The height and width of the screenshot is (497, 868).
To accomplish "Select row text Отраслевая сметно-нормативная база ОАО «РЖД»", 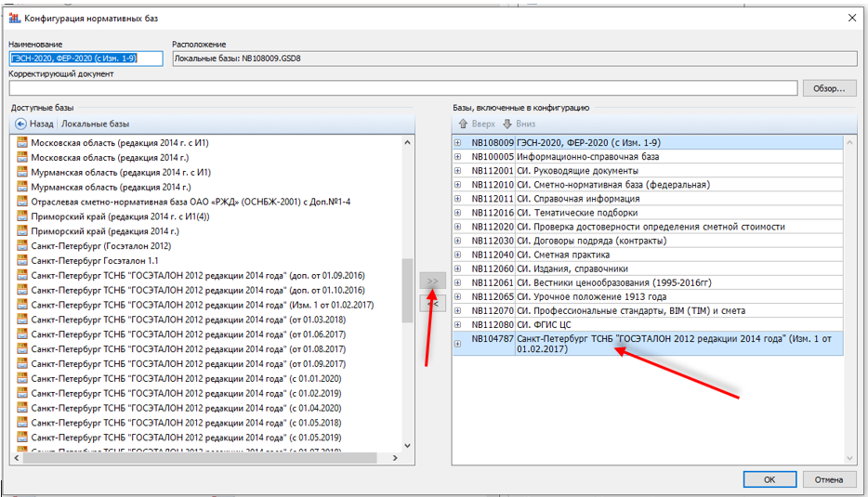I will 191,202.
